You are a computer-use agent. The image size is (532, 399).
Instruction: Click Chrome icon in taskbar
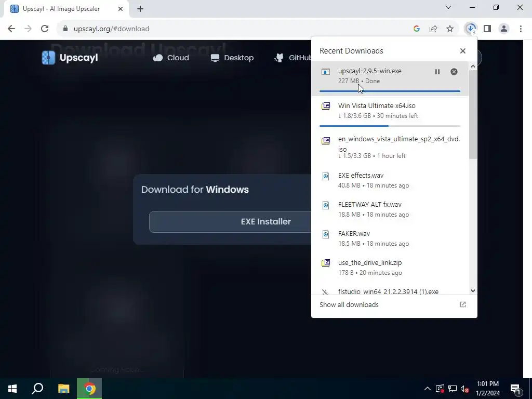click(x=89, y=389)
